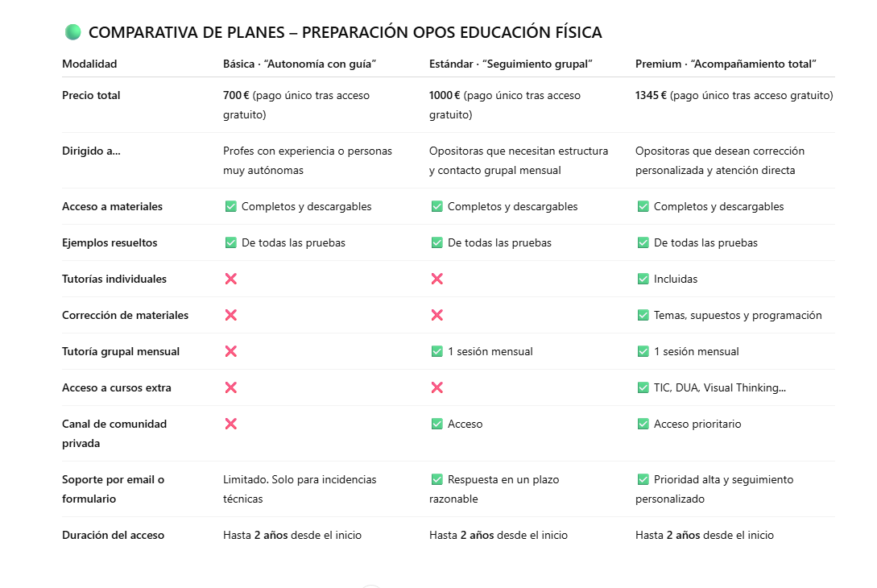Click the checkmark before "Respuesta en un plazo razonable"
Viewport: 877px width, 588px height.
click(436, 479)
